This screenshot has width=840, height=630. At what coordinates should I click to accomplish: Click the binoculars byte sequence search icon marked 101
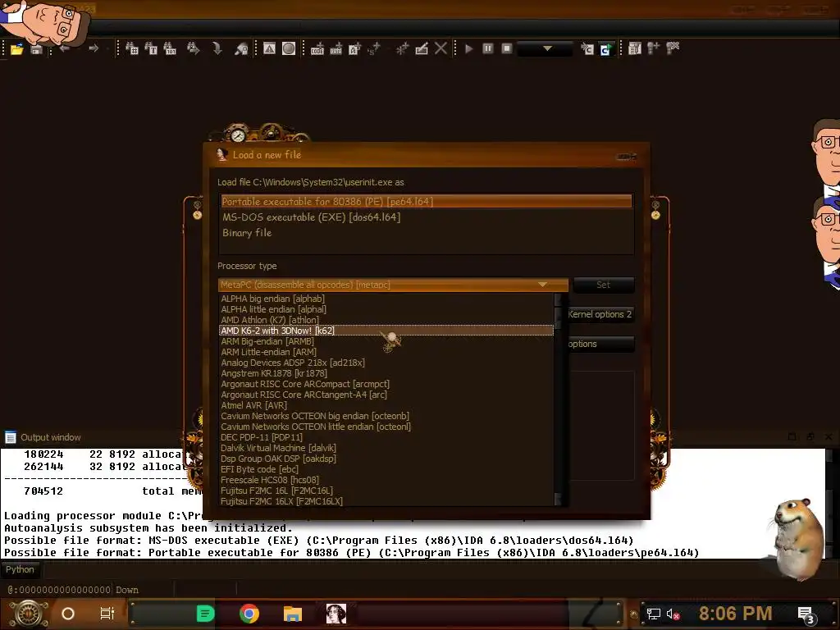(x=170, y=48)
